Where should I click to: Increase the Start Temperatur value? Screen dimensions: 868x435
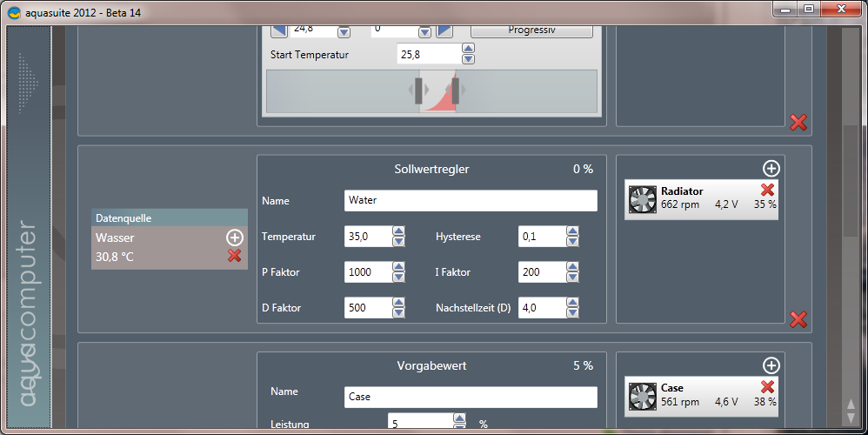point(468,49)
